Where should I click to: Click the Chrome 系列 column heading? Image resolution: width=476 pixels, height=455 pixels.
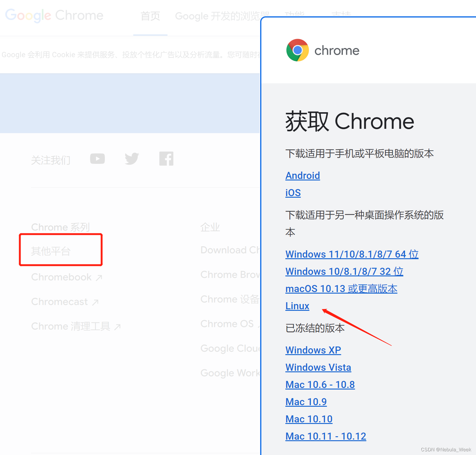point(61,227)
